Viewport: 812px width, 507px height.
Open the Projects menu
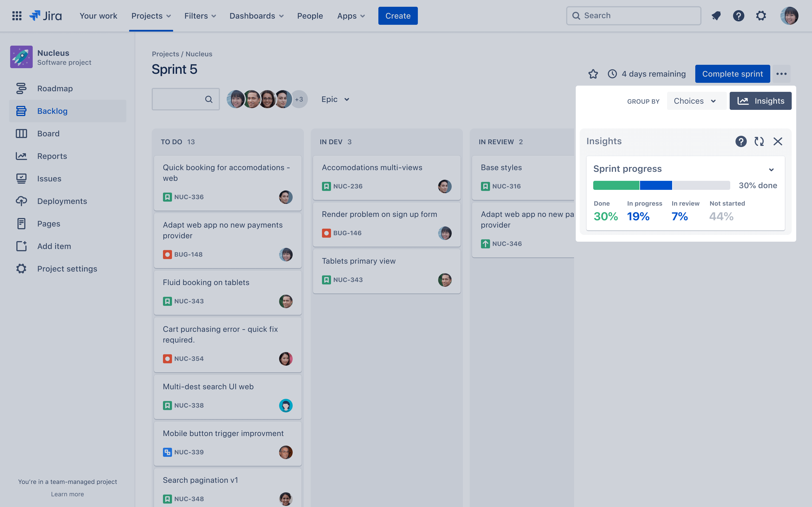tap(151, 16)
